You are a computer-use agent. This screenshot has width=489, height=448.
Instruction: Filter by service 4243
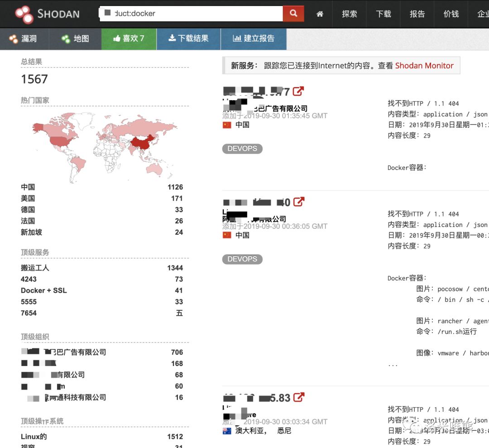[29, 279]
